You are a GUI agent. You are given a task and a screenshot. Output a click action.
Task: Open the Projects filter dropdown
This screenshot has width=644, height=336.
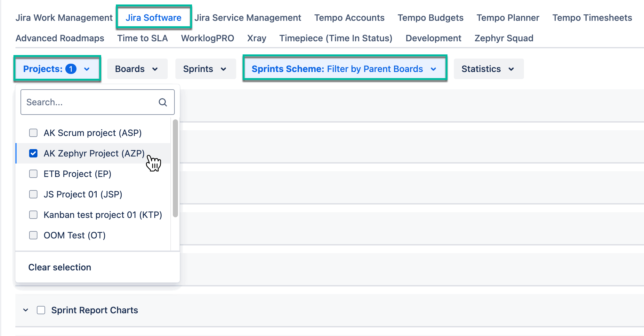pos(56,68)
